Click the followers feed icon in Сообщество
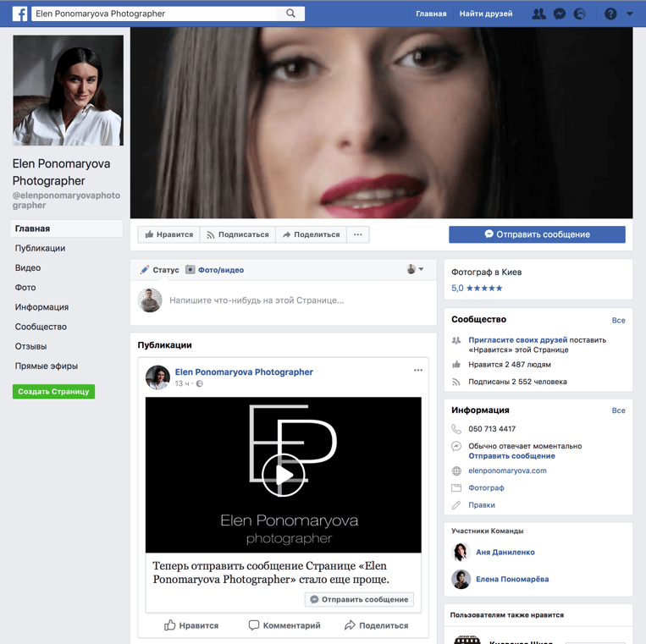Screen dimensions: 646x644 click(456, 383)
